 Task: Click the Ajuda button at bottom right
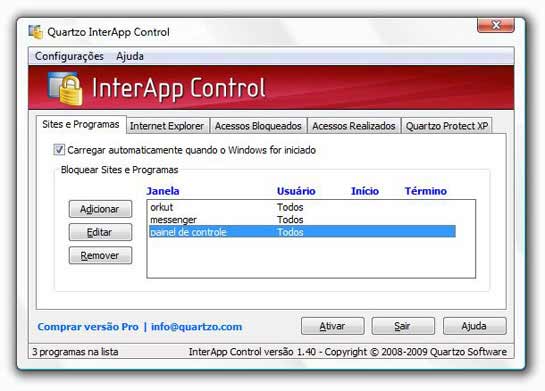474,326
